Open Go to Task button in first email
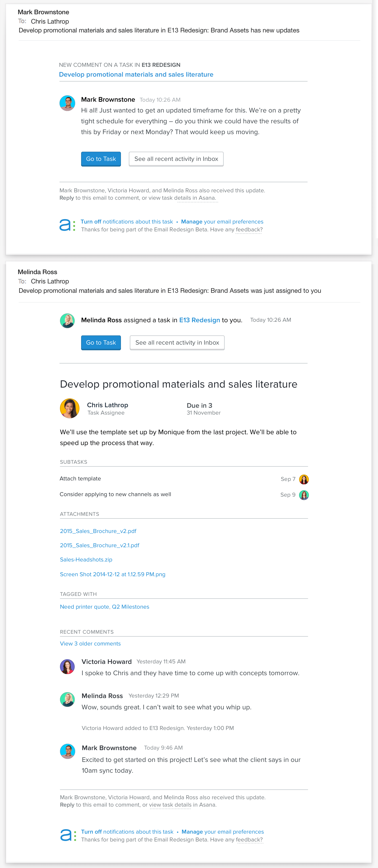The height and width of the screenshot is (868, 378). pyautogui.click(x=101, y=159)
